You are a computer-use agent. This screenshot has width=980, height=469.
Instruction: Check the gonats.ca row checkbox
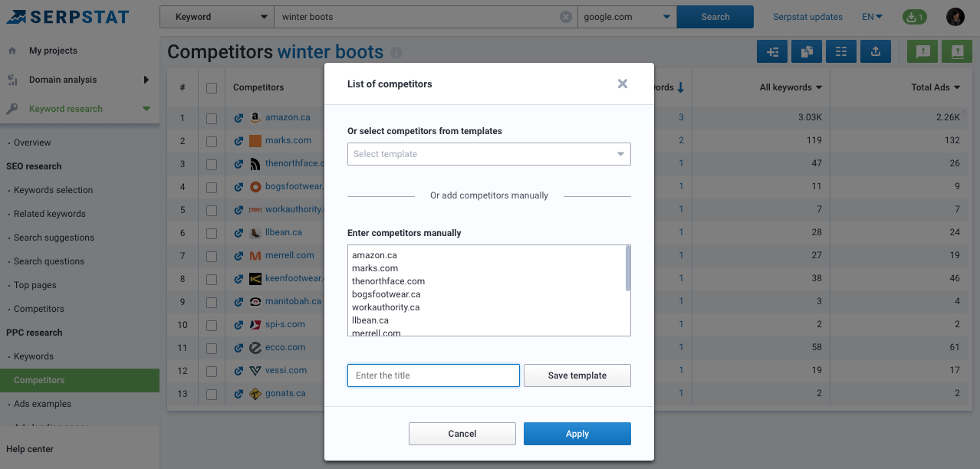point(212,395)
